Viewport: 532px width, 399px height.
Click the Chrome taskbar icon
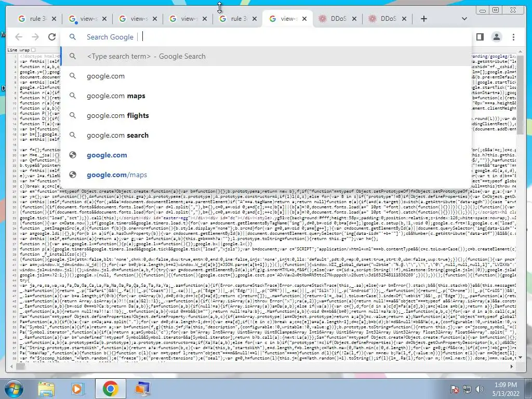click(110, 389)
